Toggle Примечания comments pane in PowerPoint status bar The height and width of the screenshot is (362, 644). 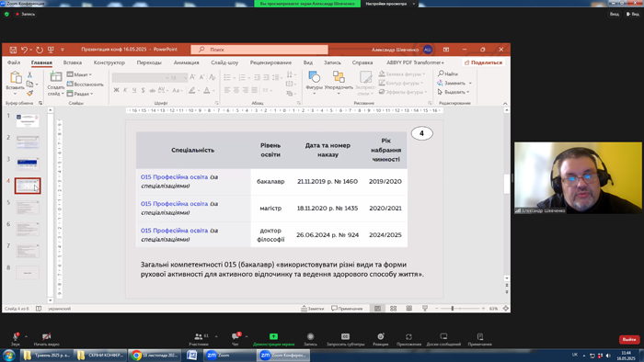(347, 309)
